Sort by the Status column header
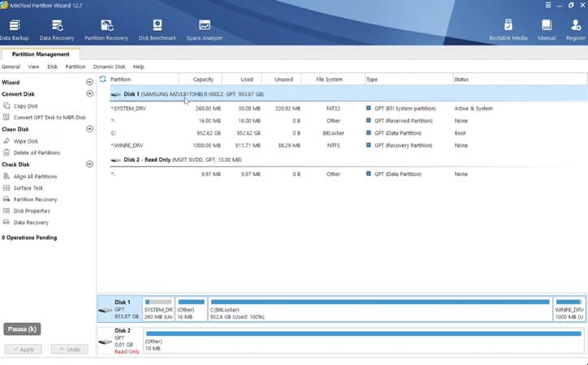Image resolution: width=588 pixels, height=365 pixels. (520, 79)
